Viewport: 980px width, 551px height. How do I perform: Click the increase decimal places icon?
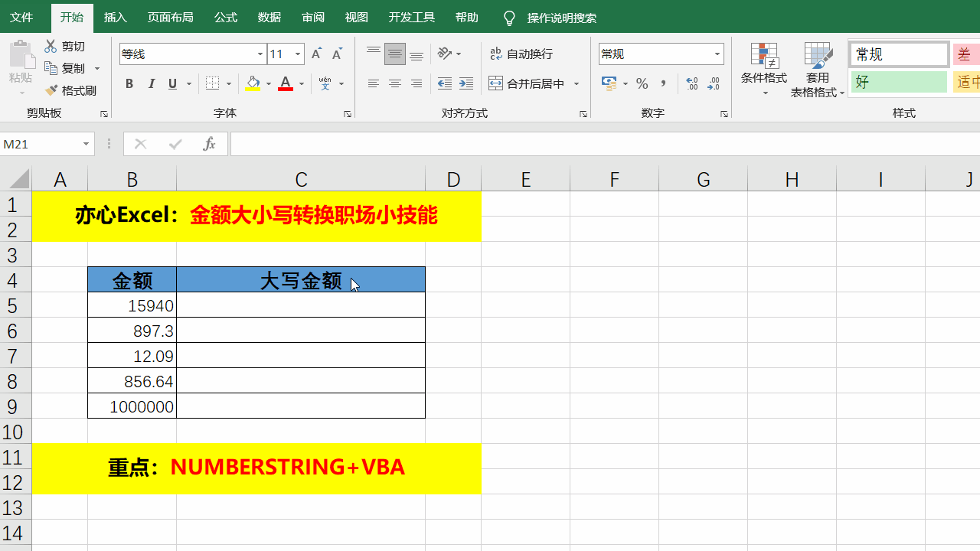point(691,84)
